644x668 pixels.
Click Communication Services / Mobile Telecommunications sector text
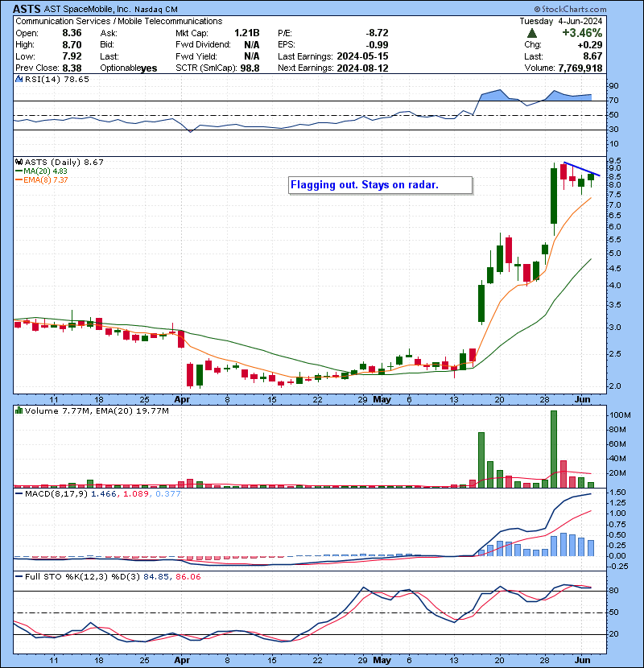pyautogui.click(x=119, y=21)
